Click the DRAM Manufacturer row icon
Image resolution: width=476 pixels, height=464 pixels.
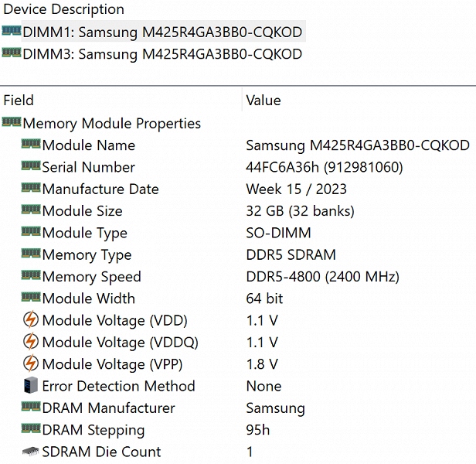point(31,407)
